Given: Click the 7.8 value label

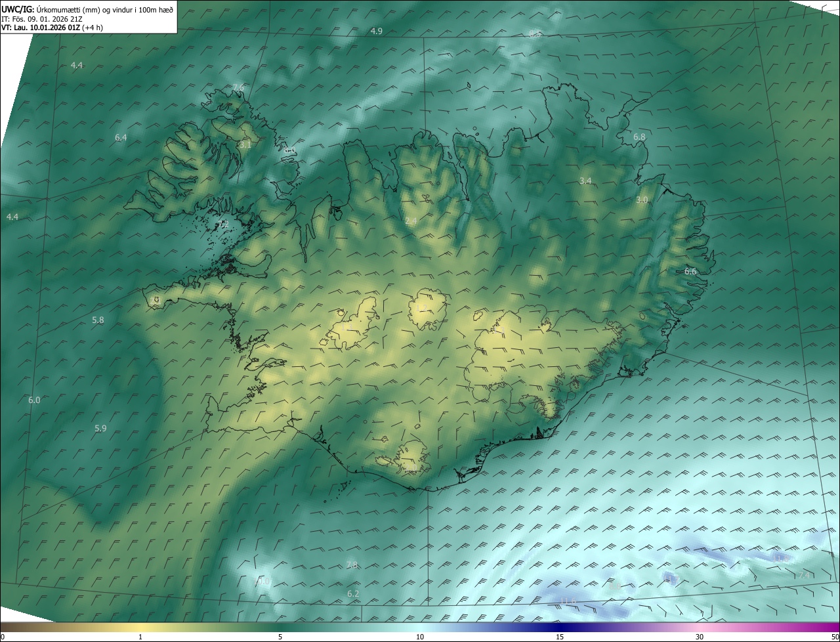Looking at the screenshot, I should [x=352, y=565].
